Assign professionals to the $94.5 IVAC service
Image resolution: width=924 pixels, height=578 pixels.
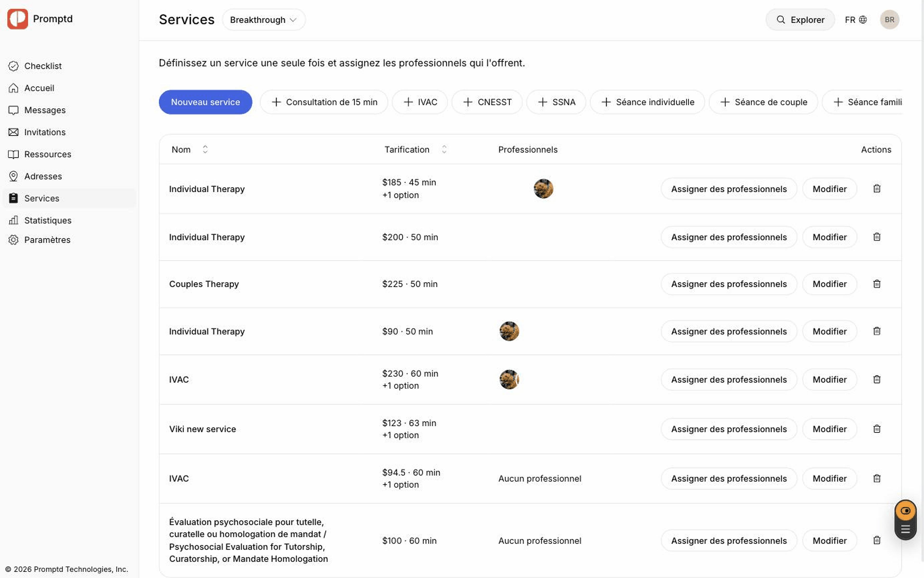[x=729, y=479]
